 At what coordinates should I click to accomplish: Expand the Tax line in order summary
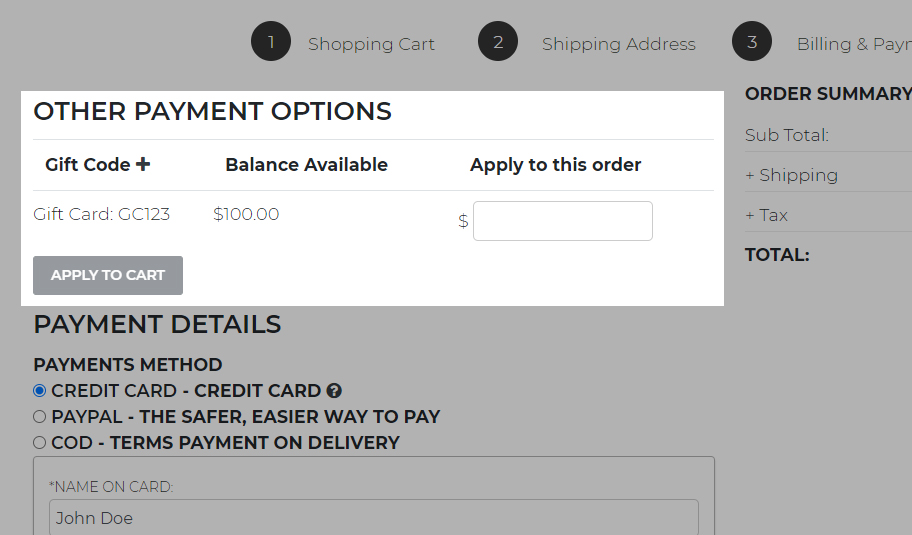(x=766, y=215)
